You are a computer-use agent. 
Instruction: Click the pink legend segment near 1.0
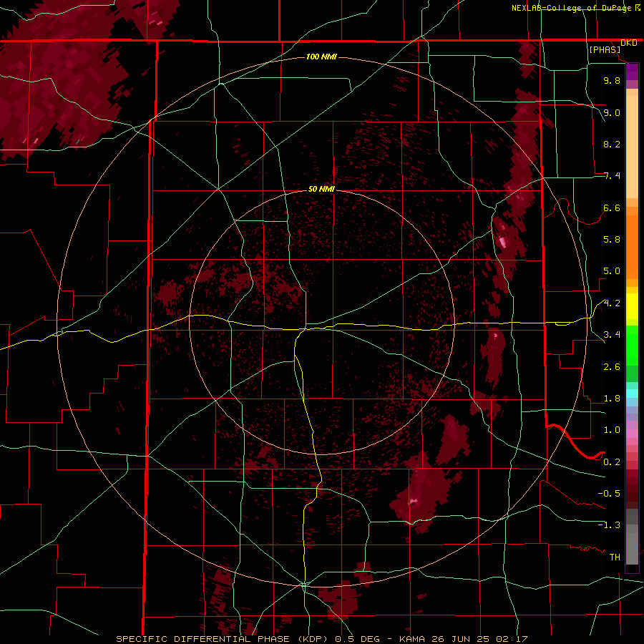coord(632,434)
